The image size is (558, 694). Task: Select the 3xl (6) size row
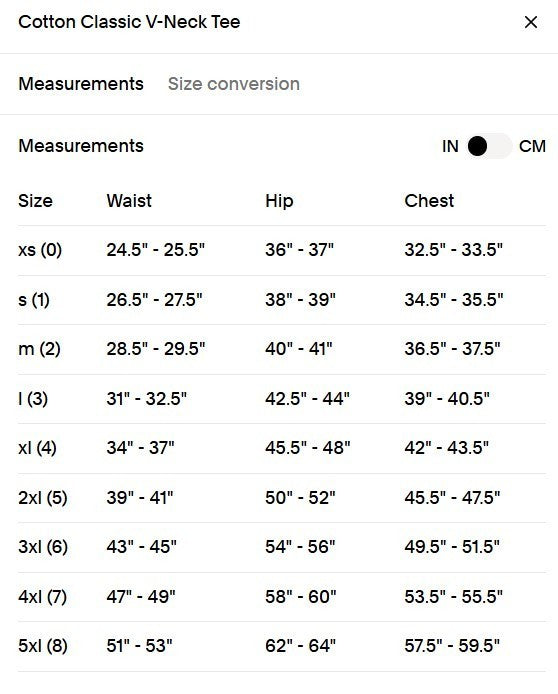(282, 547)
